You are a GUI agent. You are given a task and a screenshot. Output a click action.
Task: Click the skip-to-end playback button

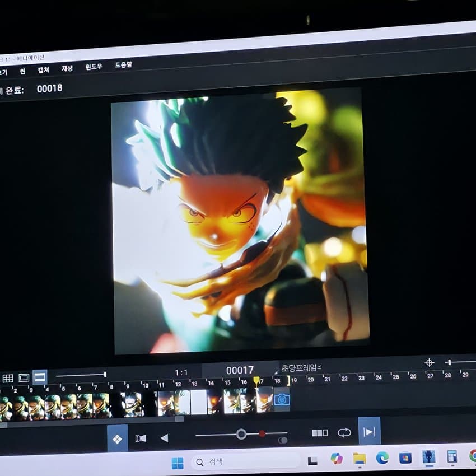[369, 432]
